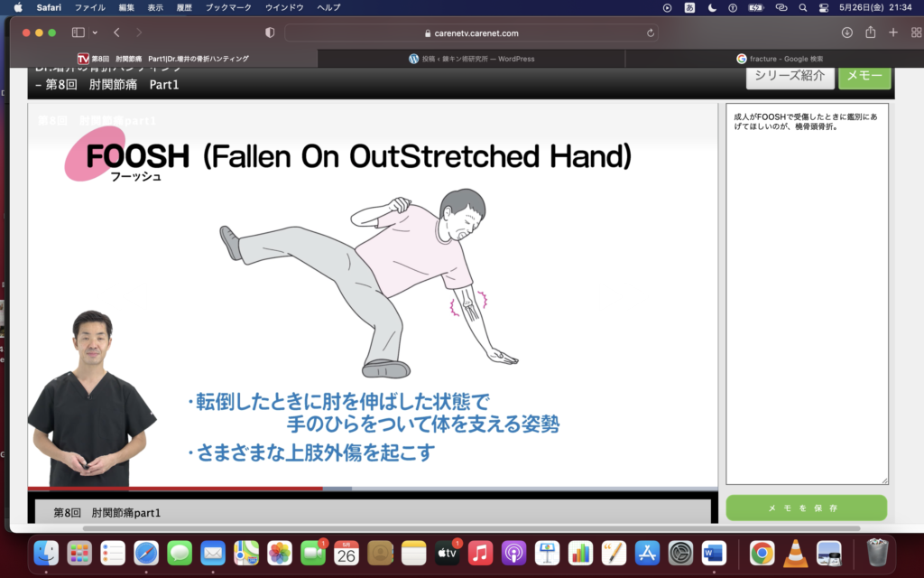This screenshot has width=924, height=578.
Task: Click the シリーズ紹介 button
Action: (x=790, y=76)
